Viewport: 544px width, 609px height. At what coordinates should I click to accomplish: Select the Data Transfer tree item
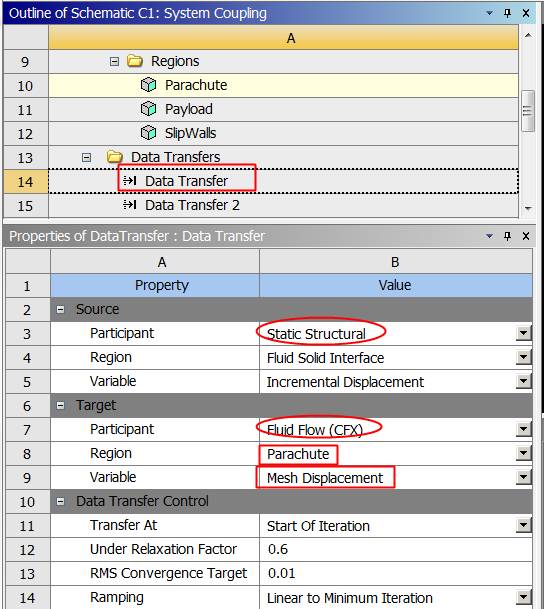[x=186, y=181]
